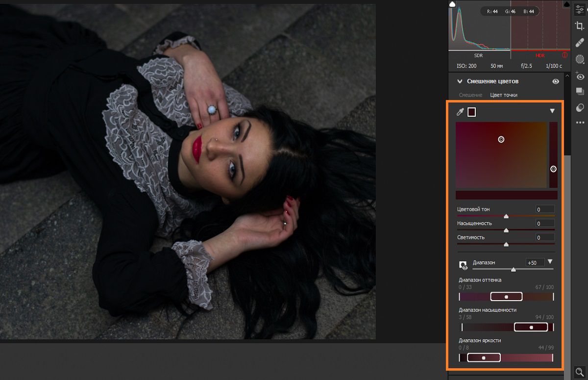Click the portrait photo preview
Image resolution: width=588 pixels, height=380 pixels.
(188, 172)
